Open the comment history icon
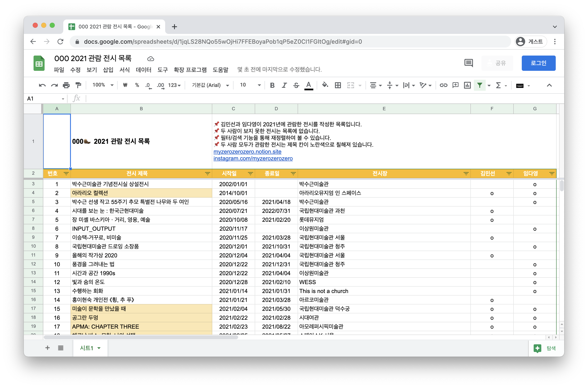The height and width of the screenshot is (388, 588). tap(468, 63)
